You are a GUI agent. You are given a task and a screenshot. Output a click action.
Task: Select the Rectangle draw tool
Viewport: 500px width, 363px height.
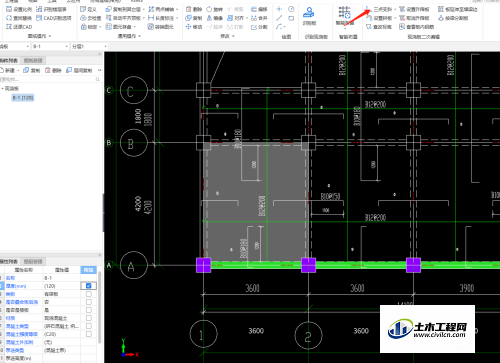[x=291, y=18]
